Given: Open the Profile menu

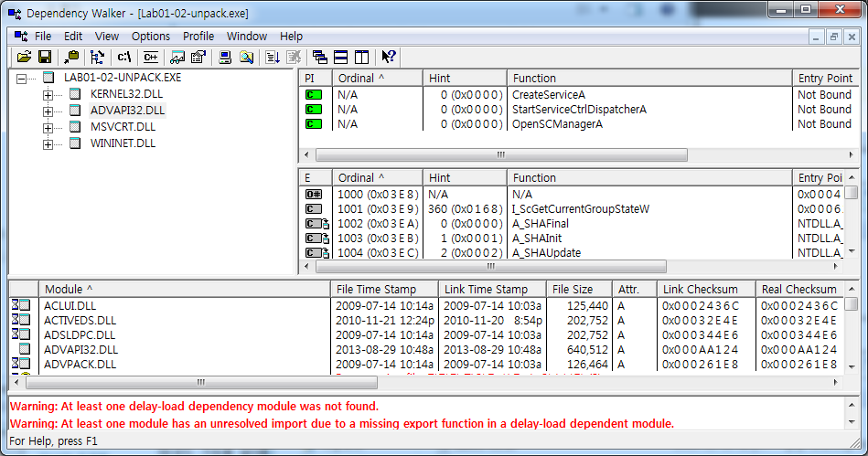Looking at the screenshot, I should pyautogui.click(x=198, y=37).
